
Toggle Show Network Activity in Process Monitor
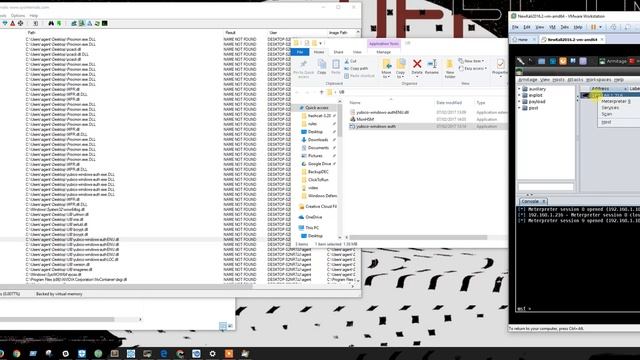click(x=89, y=23)
